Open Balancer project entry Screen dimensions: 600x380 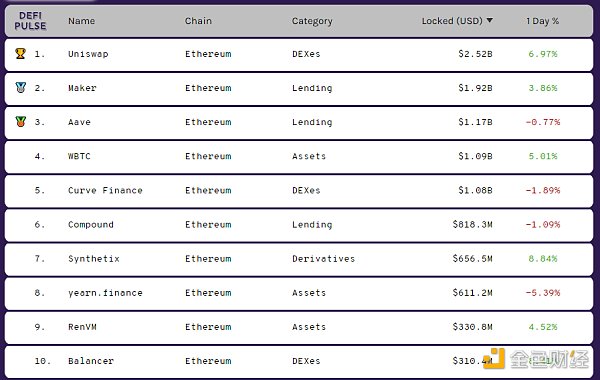[91, 361]
